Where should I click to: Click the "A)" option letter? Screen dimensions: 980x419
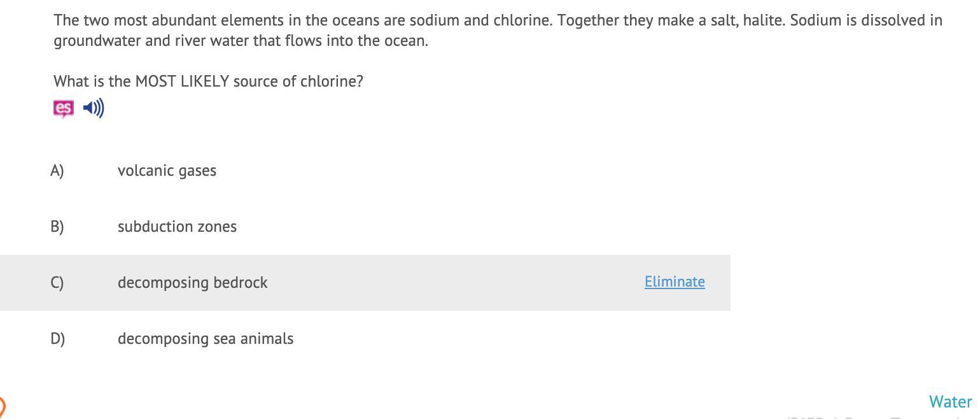pos(57,171)
